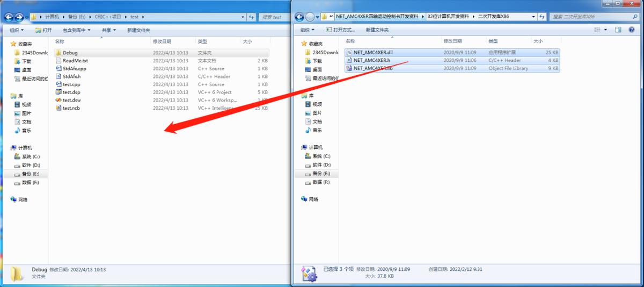This screenshot has height=287, width=644.
Task: Open 2345Downloads folder in left window sidebar
Action: pos(34,53)
